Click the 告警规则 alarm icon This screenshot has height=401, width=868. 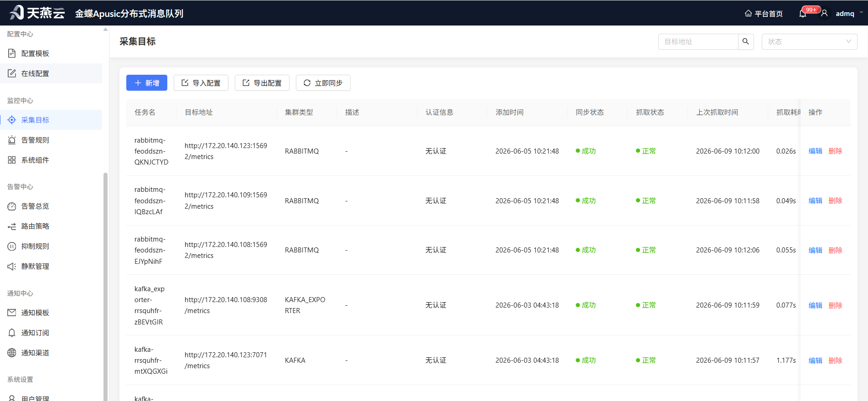pyautogui.click(x=12, y=140)
